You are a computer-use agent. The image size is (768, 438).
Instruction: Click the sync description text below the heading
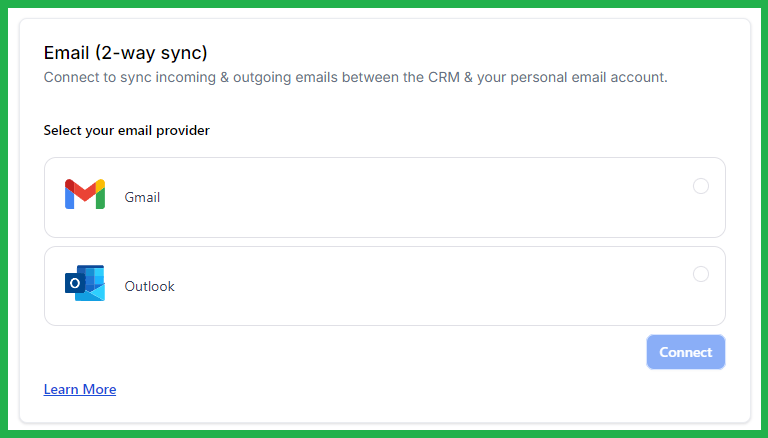pos(355,77)
